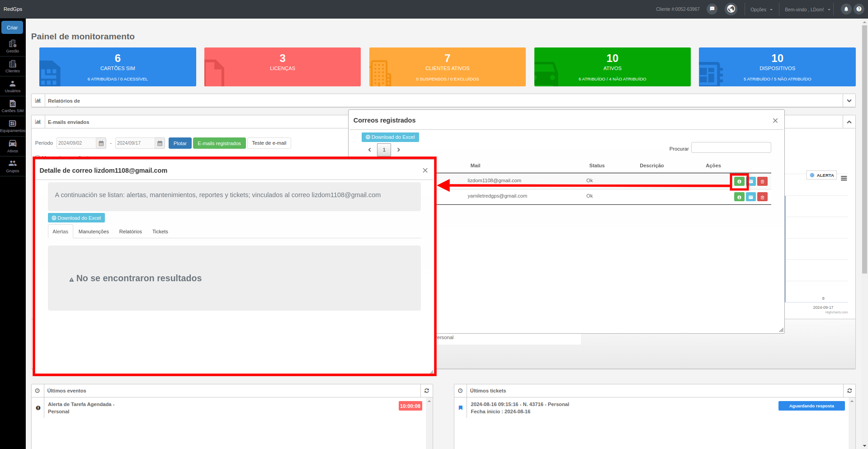Image resolution: width=868 pixels, height=449 pixels.
Task: Open the chat messages icon in the header
Action: 712,9
